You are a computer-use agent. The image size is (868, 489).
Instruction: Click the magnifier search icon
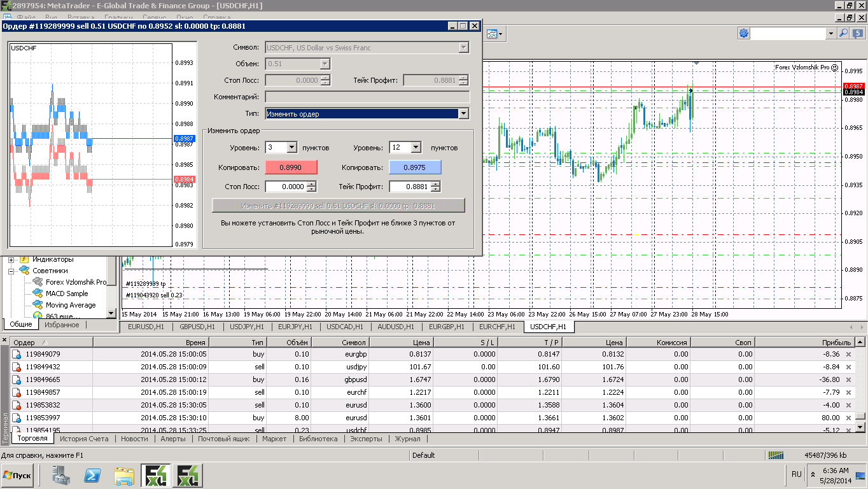point(844,33)
